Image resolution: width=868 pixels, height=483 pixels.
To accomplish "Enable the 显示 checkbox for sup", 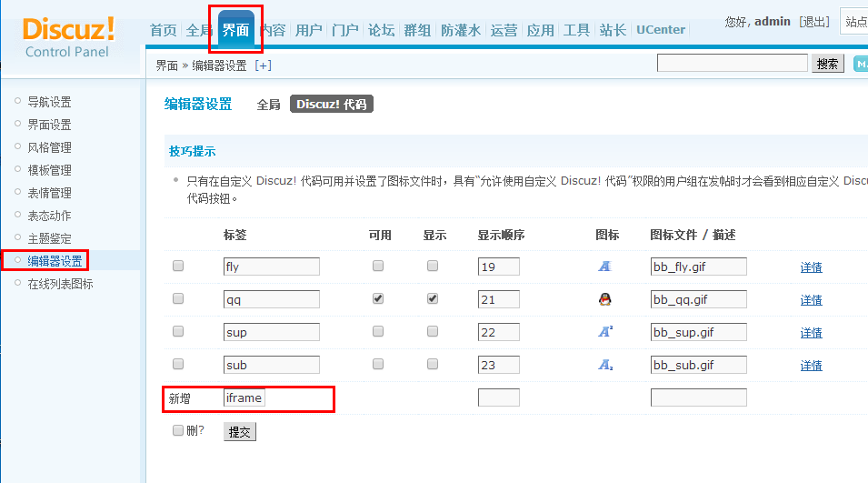I will (x=433, y=331).
